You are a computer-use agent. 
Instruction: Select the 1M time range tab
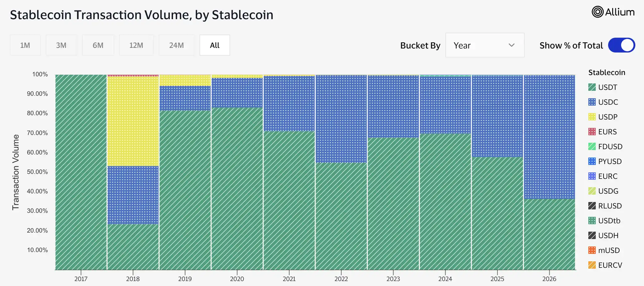[x=25, y=45]
